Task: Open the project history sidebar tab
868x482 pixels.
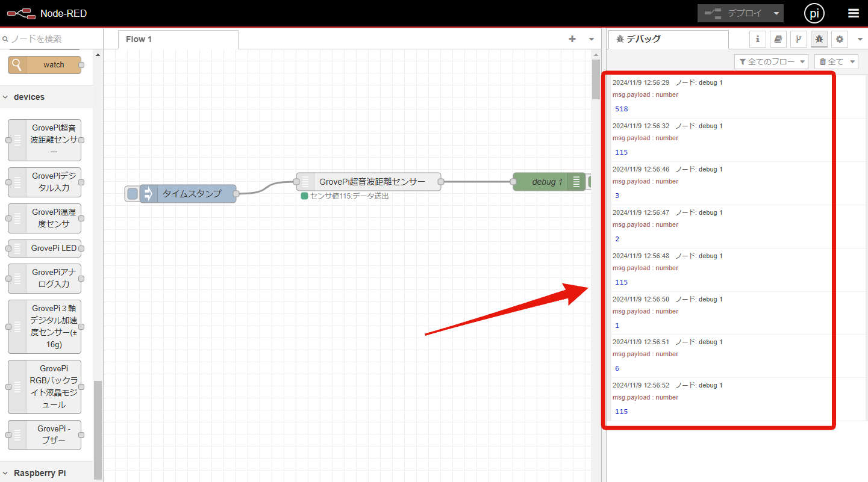Action: pos(798,39)
